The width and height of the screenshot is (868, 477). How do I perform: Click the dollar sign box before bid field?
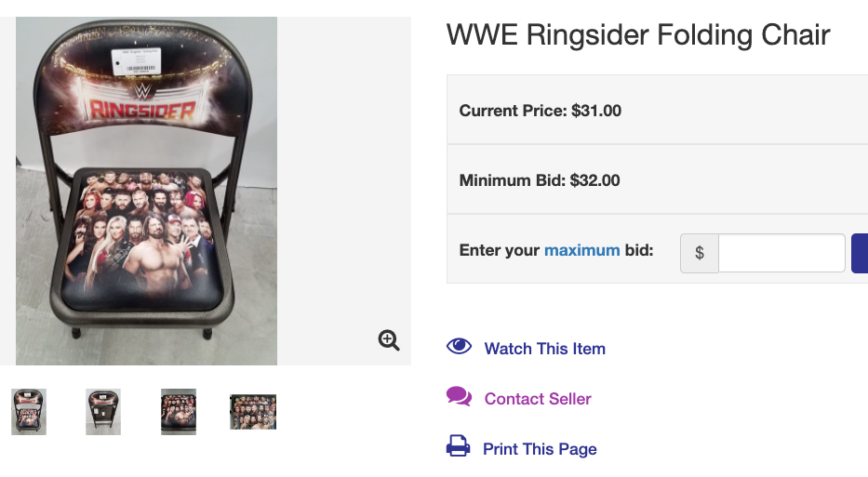[700, 253]
